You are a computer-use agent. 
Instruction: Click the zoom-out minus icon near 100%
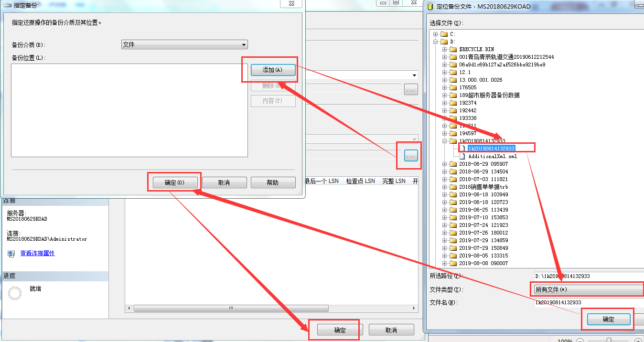point(580,341)
